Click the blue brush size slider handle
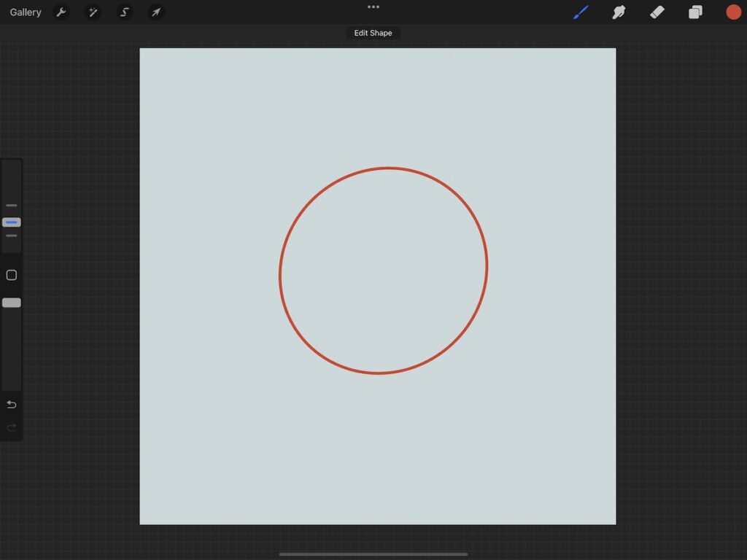Screen dimensions: 747x560 coord(12,222)
